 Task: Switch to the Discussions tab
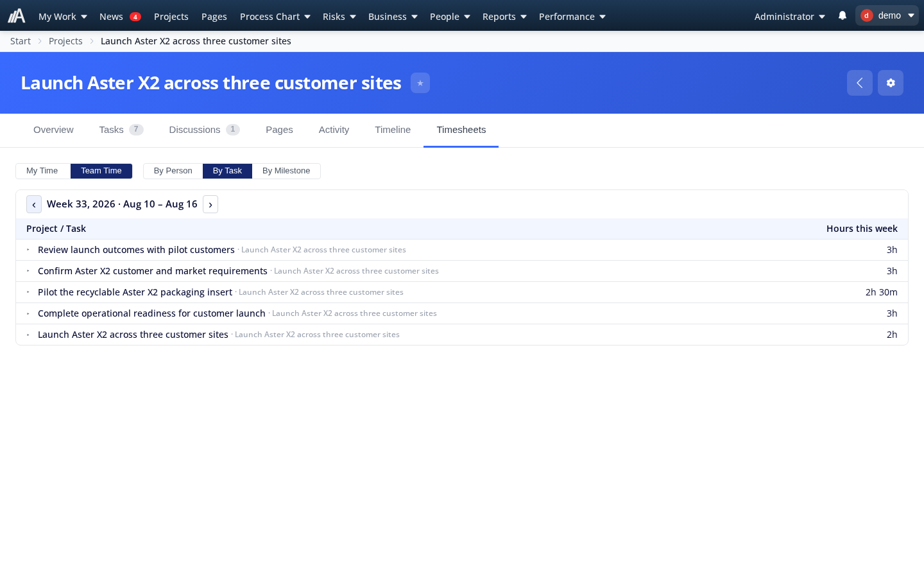pos(205,130)
